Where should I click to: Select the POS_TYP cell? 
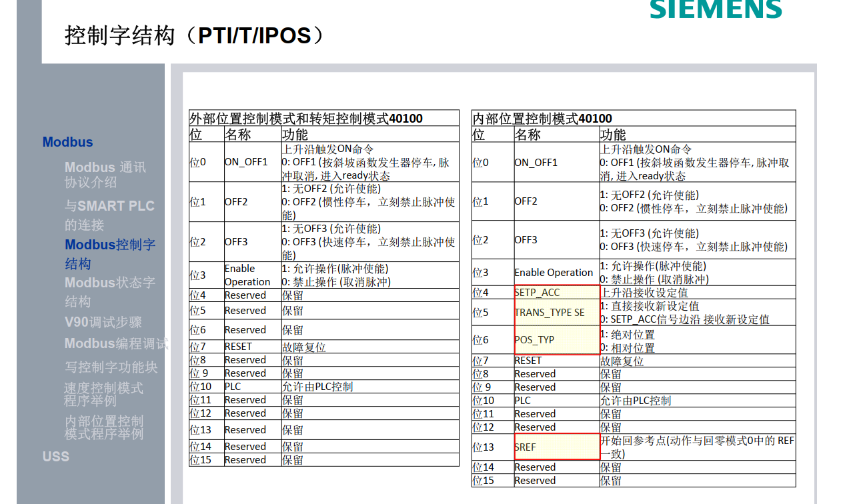[557, 339]
